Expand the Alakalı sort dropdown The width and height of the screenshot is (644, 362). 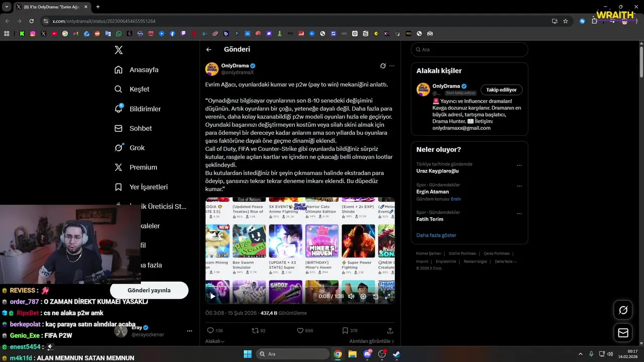tap(215, 341)
